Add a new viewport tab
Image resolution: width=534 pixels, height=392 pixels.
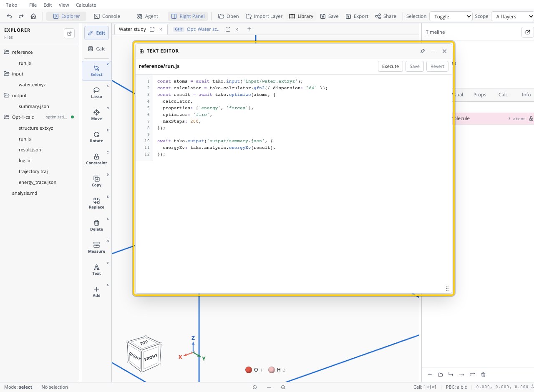249,29
